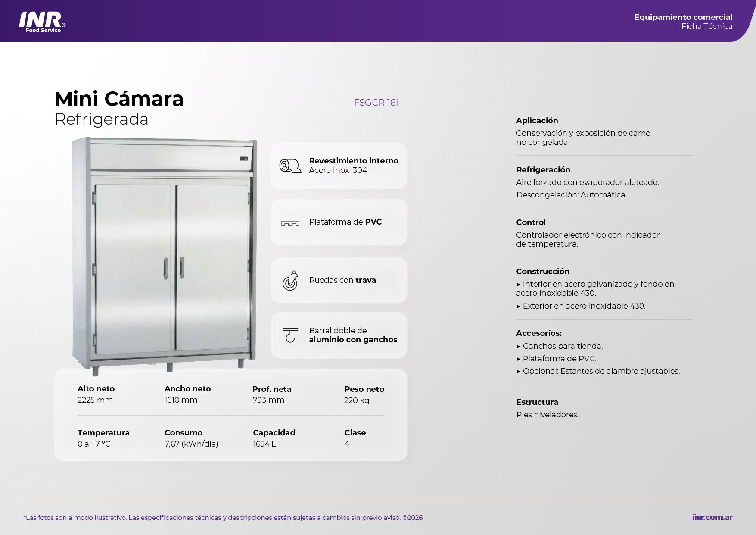Select the FSGCR 16I model code
The height and width of the screenshot is (535, 756).
376,103
